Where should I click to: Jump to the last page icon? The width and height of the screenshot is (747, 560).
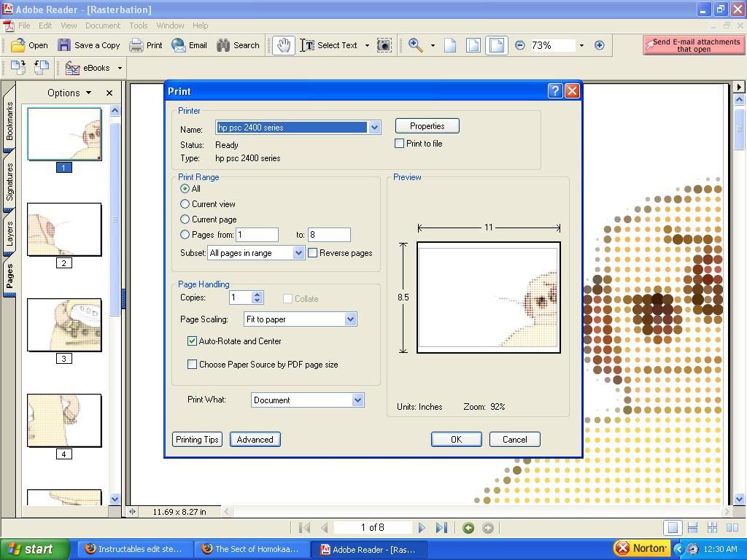(x=441, y=528)
